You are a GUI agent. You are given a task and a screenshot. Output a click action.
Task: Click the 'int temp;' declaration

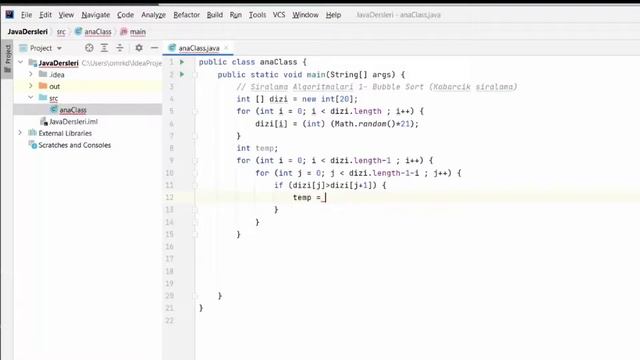(x=257, y=148)
